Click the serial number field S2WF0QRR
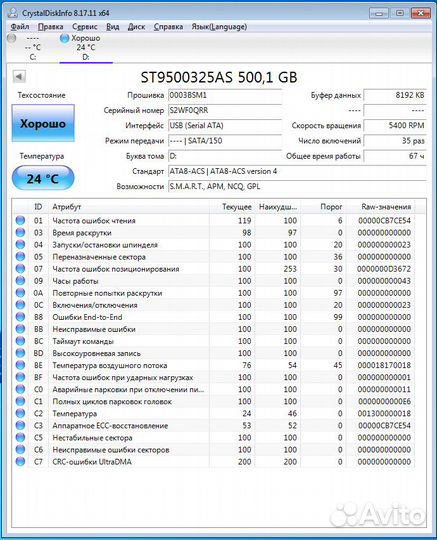This screenshot has height=540, width=437. [225, 111]
